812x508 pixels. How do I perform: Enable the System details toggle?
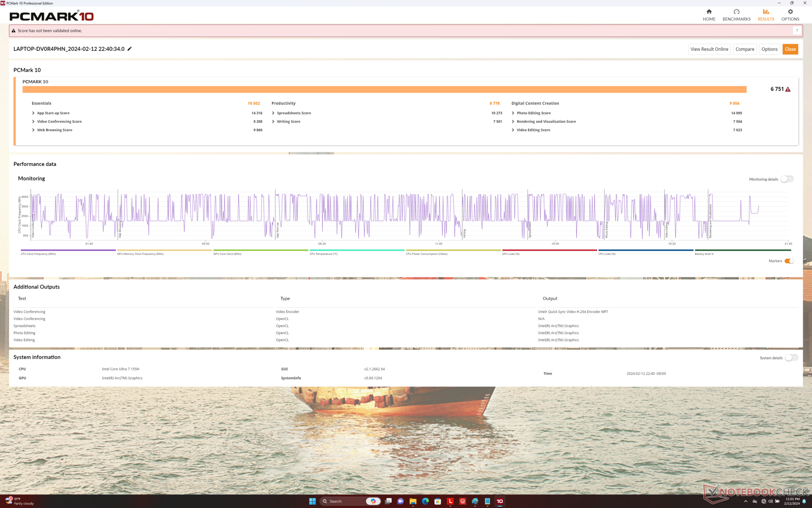pyautogui.click(x=791, y=358)
